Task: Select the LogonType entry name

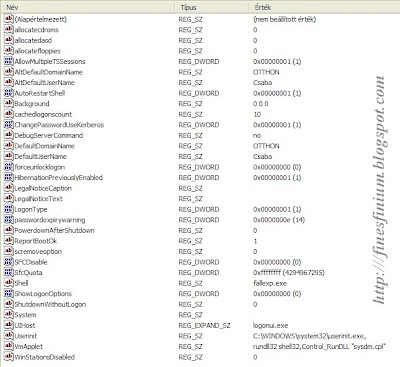Action: click(31, 209)
